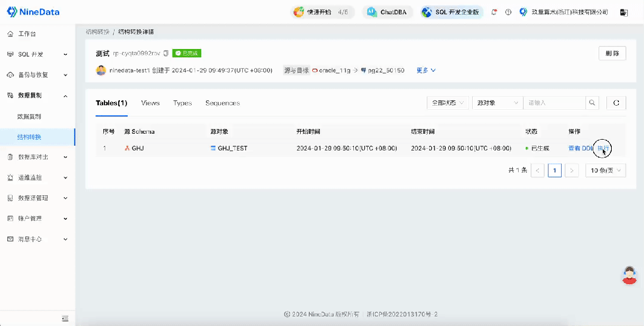Click the GHJ schema cell
This screenshot has height=326, width=644.
[134, 149]
